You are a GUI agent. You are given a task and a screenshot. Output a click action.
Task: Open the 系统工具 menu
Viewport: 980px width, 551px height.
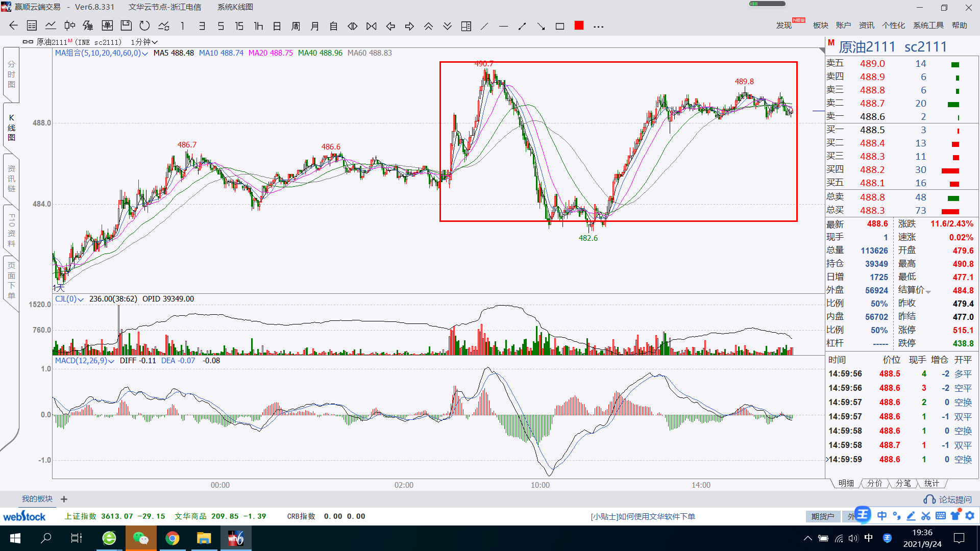click(928, 26)
